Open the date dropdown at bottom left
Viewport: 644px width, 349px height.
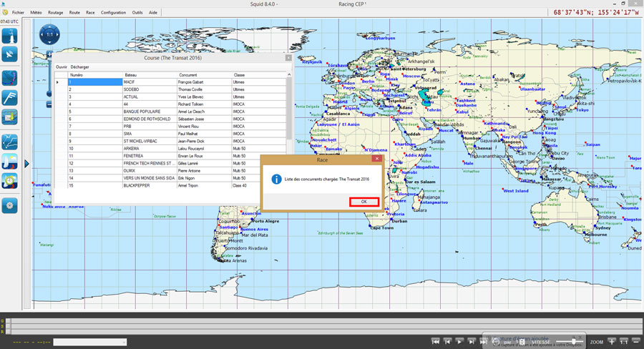pos(89,343)
